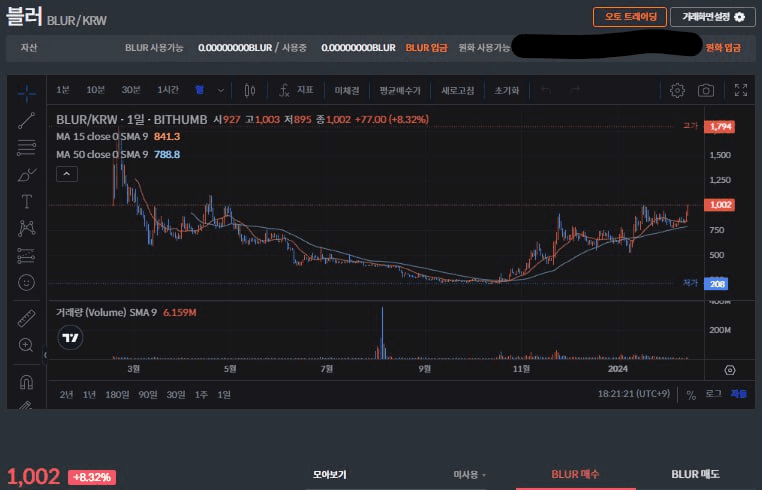The image size is (762, 490).
Task: Click the 원화 입금 deposit link
Action: (x=723, y=48)
